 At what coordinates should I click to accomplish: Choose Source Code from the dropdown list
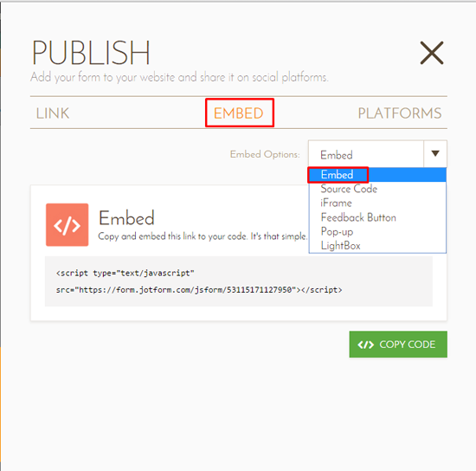click(x=377, y=189)
